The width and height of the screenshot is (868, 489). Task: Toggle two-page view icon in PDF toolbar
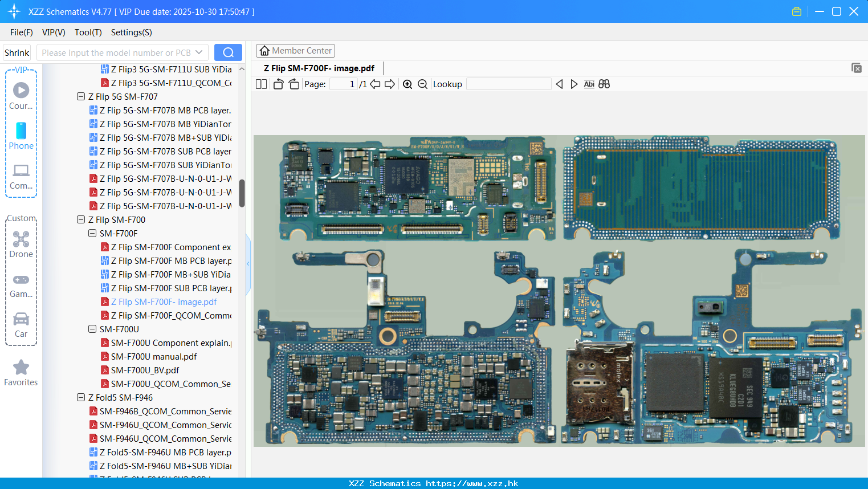tap(261, 84)
